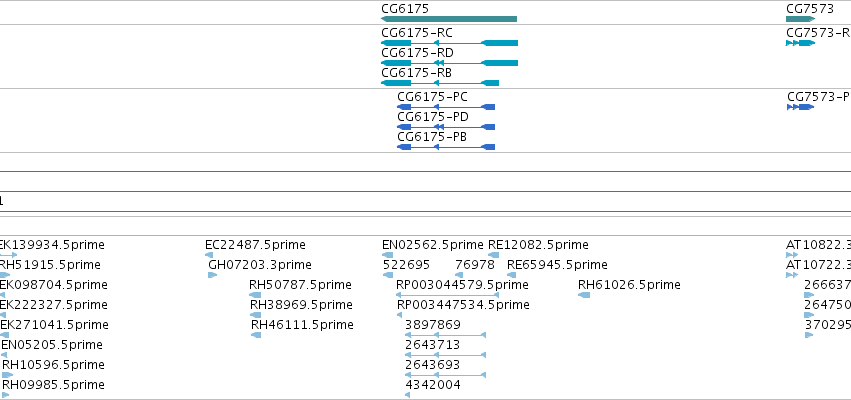Click the EK271041.5prime label
851x400 pixels.
pyautogui.click(x=54, y=325)
